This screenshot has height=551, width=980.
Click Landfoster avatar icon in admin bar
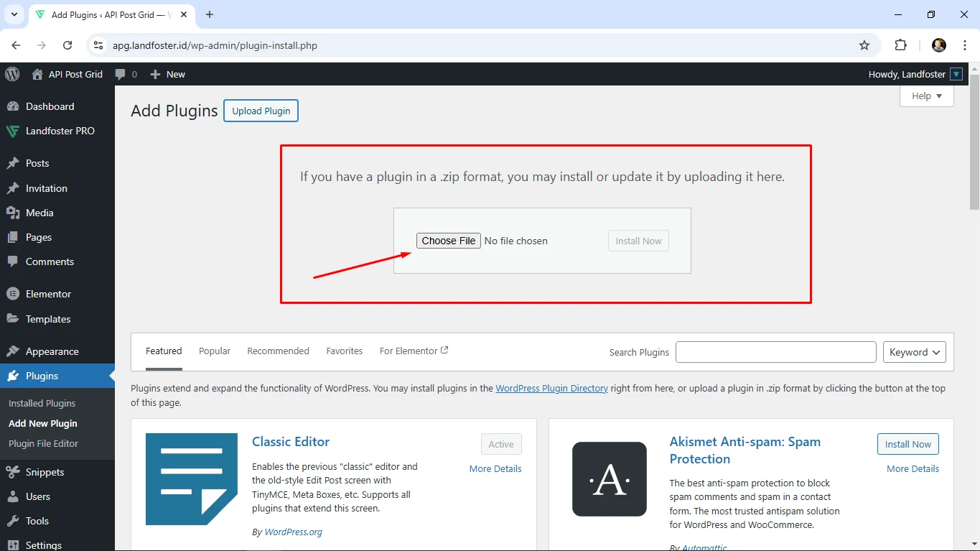coord(956,74)
